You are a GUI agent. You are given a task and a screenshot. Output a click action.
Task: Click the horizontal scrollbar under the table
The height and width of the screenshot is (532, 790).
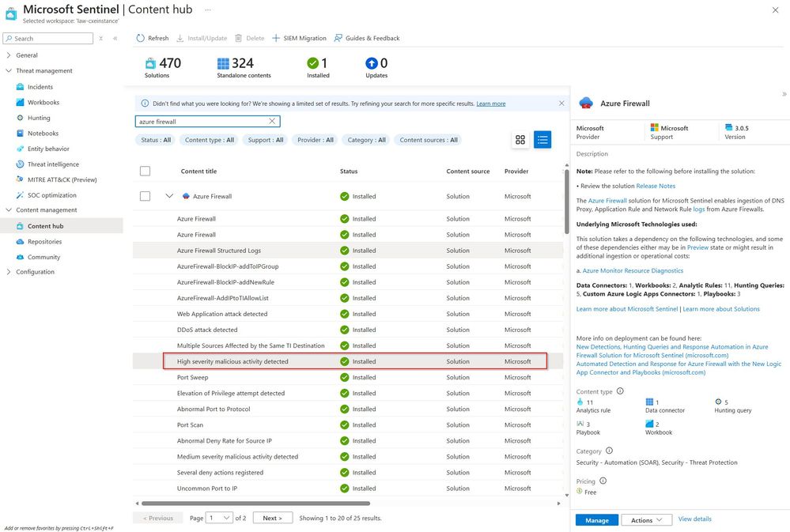[255, 503]
